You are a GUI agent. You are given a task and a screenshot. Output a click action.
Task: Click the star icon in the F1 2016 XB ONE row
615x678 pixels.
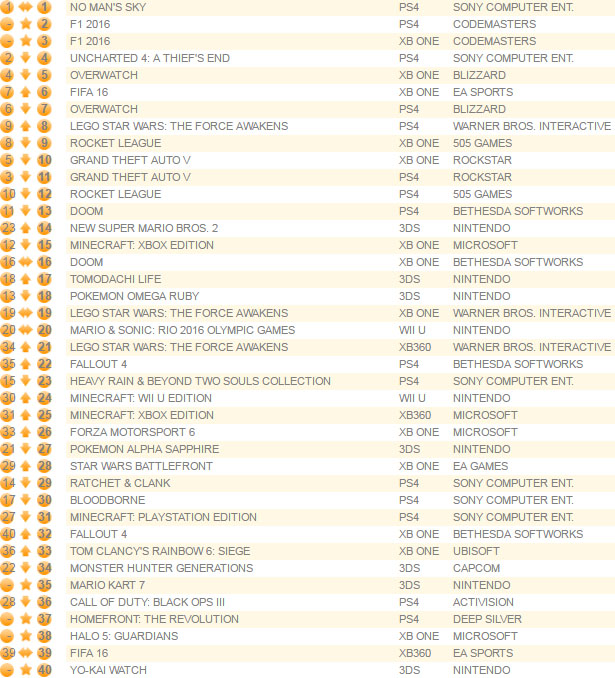point(26,41)
